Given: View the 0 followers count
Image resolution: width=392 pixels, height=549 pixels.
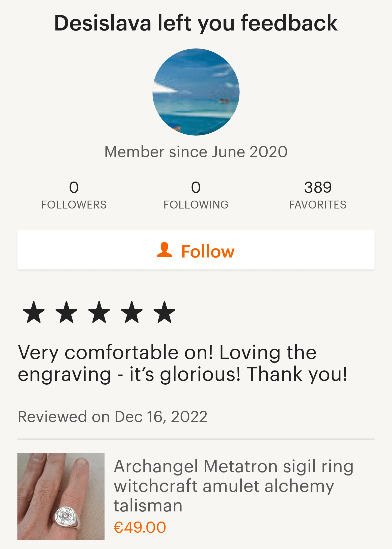Looking at the screenshot, I should click(74, 187).
